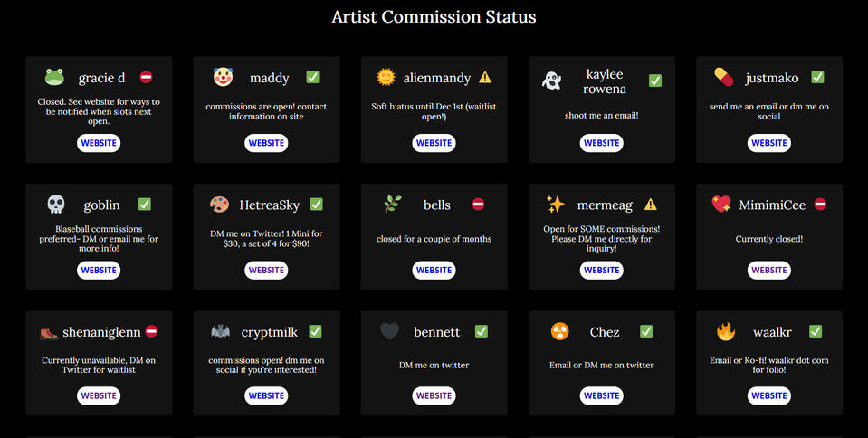Click the red closed sign next to bells
The image size is (868, 438).
pyautogui.click(x=478, y=205)
